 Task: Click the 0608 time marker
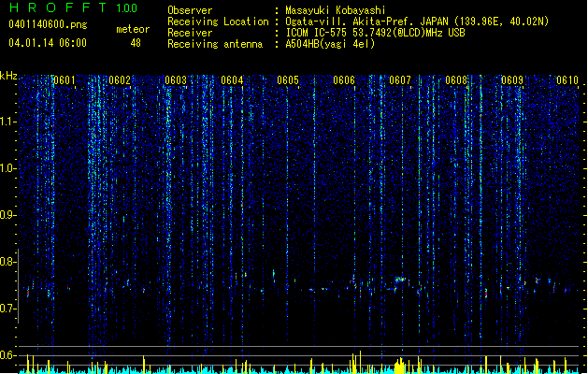[x=456, y=80]
